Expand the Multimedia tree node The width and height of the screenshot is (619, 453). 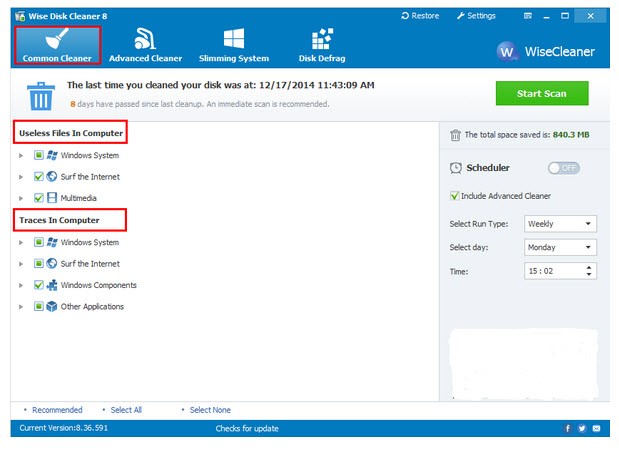click(x=21, y=198)
